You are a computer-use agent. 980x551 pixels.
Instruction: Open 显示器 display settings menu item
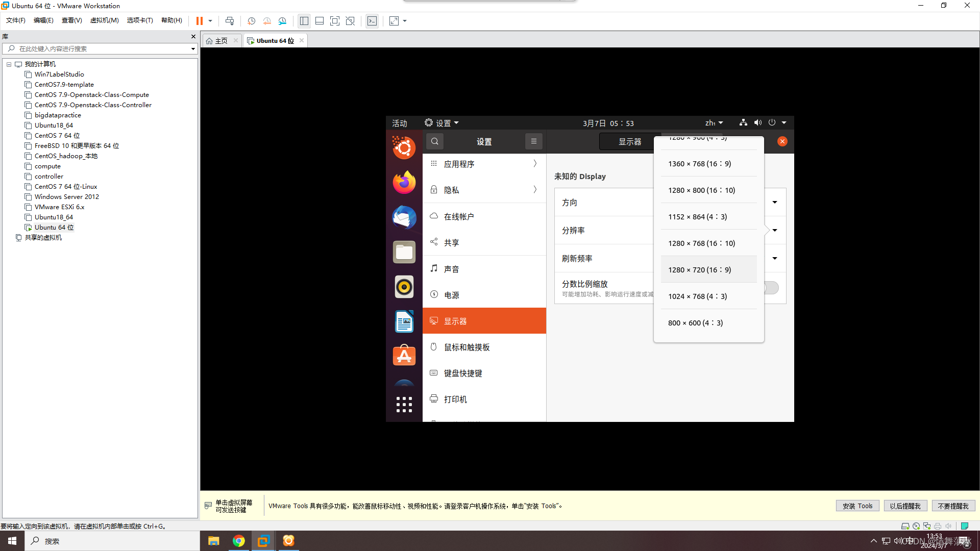coord(483,321)
